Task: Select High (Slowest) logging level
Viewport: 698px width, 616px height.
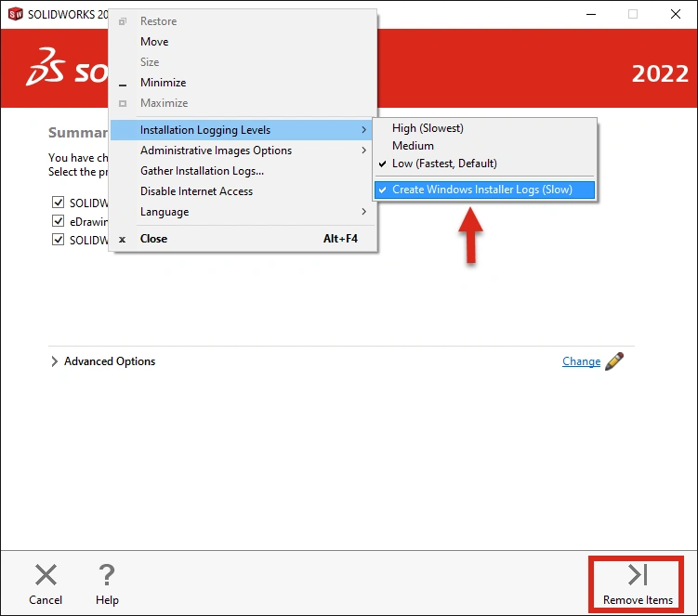Action: click(484, 128)
